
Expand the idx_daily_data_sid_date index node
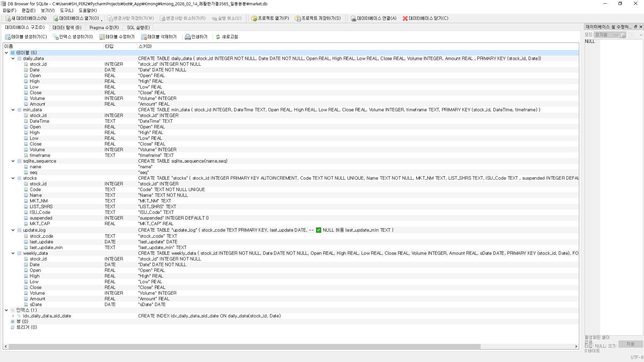[x=13, y=316]
